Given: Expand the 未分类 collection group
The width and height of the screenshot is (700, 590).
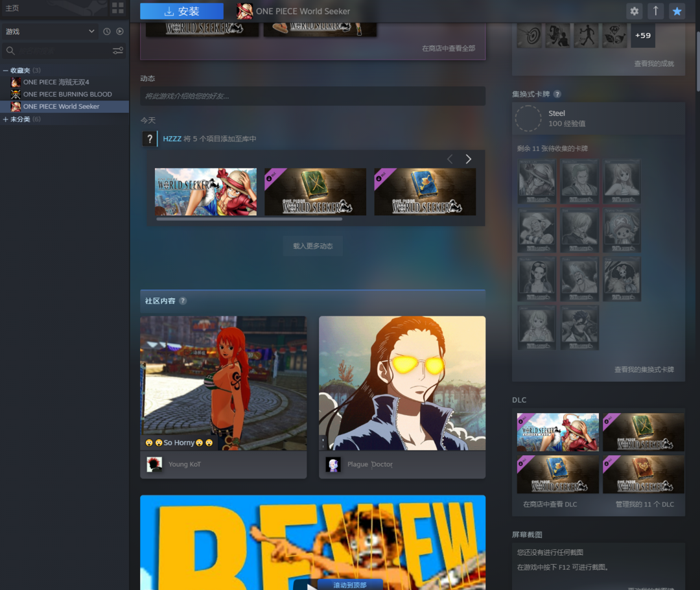Looking at the screenshot, I should point(6,119).
